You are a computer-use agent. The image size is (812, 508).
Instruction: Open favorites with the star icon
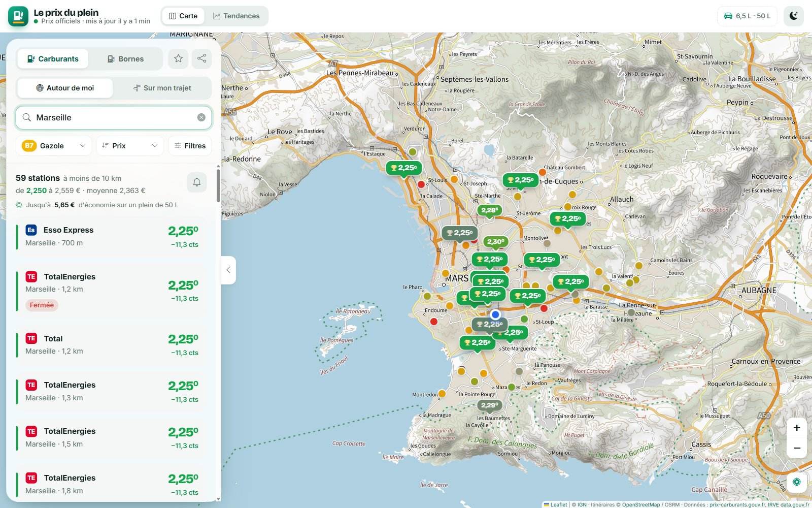pos(178,58)
